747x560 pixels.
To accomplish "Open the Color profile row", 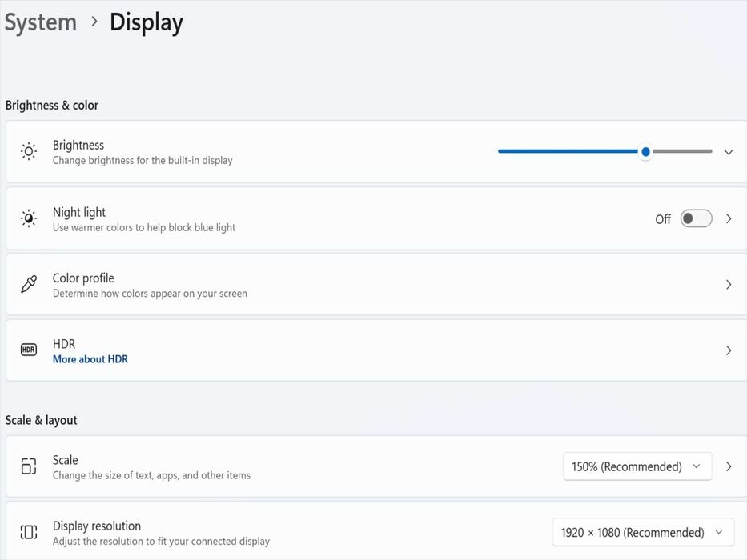I will (x=320, y=285).
